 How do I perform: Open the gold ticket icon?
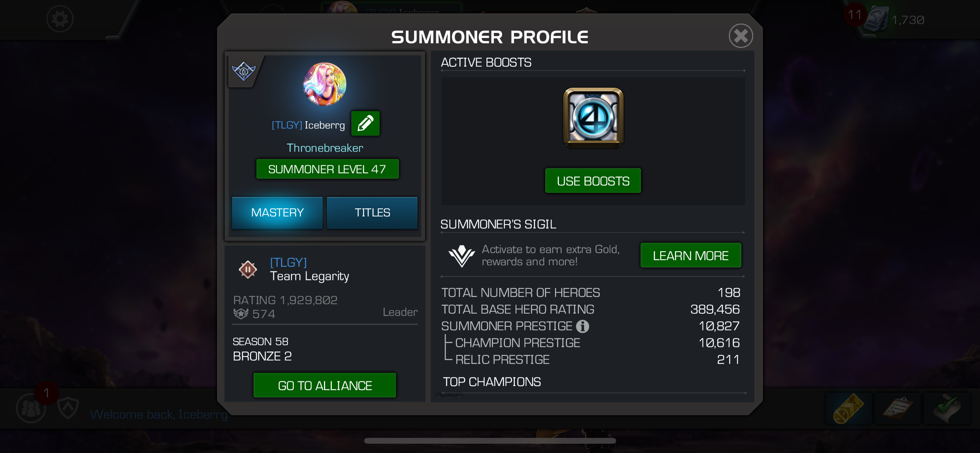point(848,409)
